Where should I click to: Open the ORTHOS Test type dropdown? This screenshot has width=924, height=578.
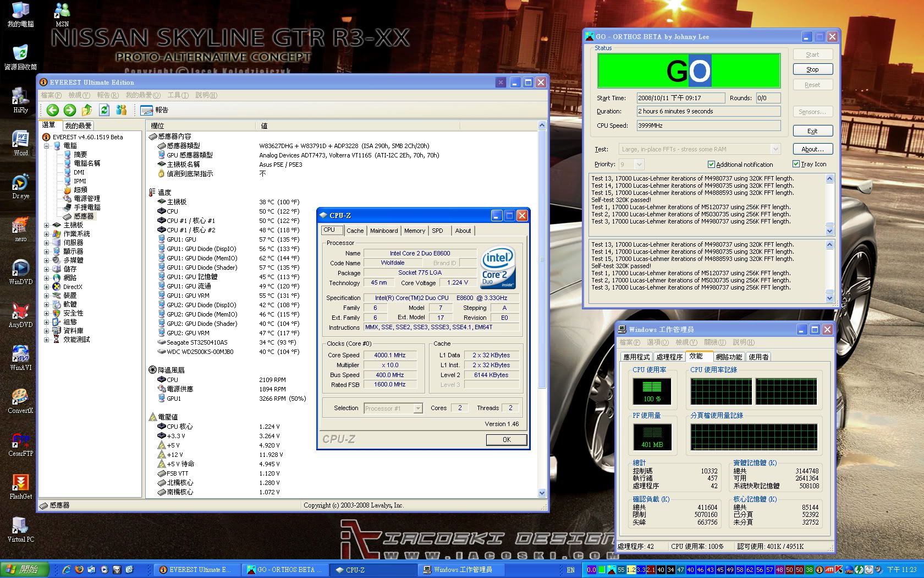click(x=775, y=149)
